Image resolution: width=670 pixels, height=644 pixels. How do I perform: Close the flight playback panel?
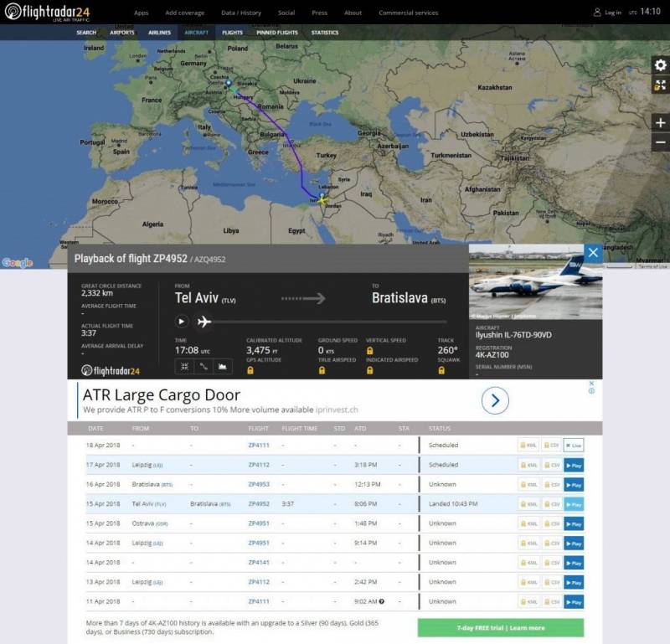pyautogui.click(x=593, y=253)
